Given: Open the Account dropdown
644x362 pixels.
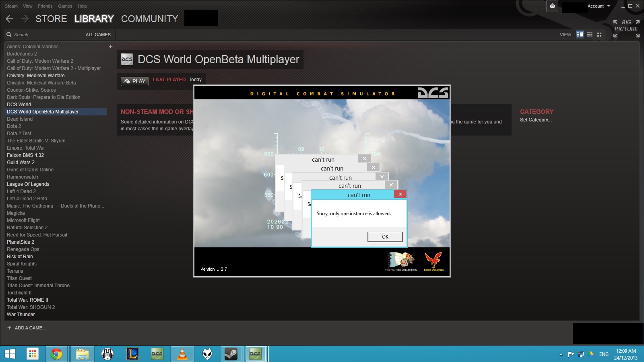Looking at the screenshot, I should click(x=599, y=6).
